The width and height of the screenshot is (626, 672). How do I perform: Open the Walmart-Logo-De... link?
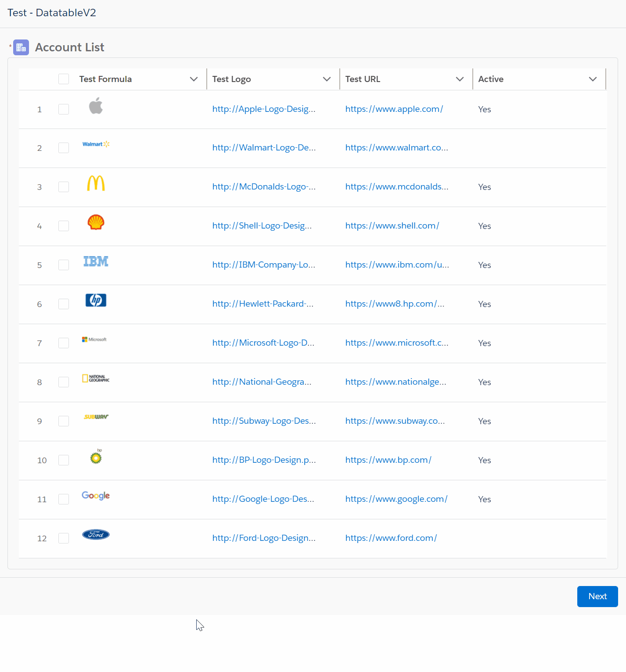point(264,148)
